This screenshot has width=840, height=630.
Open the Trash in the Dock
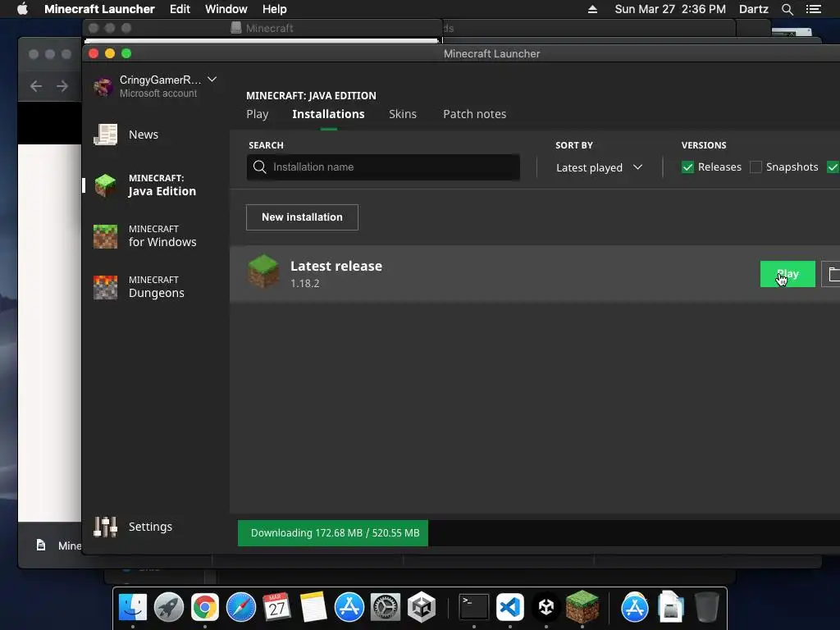(x=707, y=608)
